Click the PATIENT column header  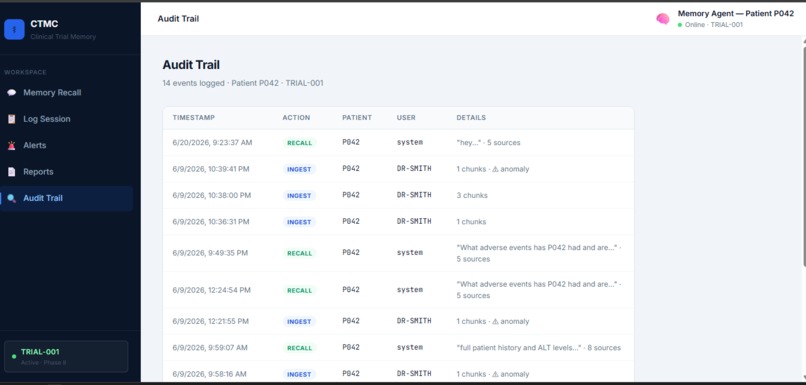coord(357,118)
